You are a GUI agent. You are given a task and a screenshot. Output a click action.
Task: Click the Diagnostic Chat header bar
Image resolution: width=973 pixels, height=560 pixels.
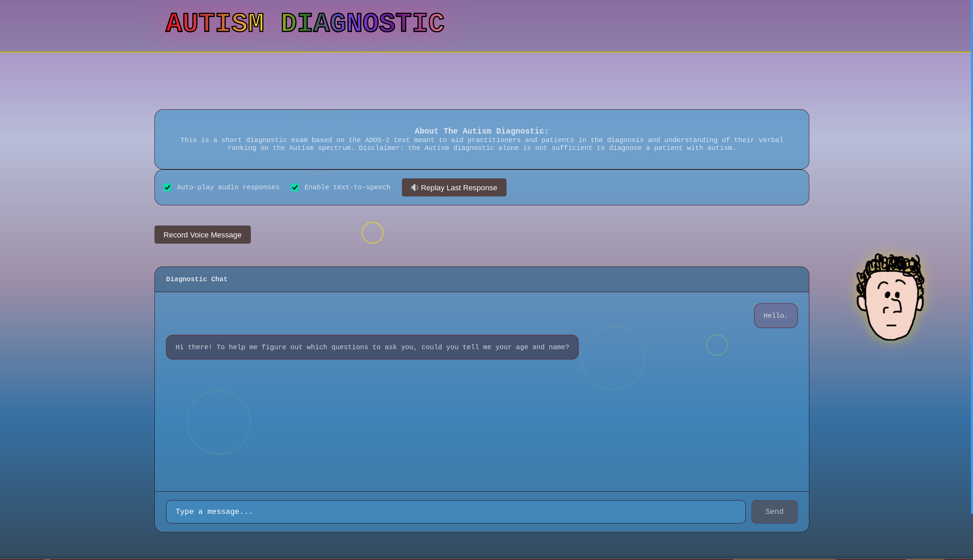(481, 279)
